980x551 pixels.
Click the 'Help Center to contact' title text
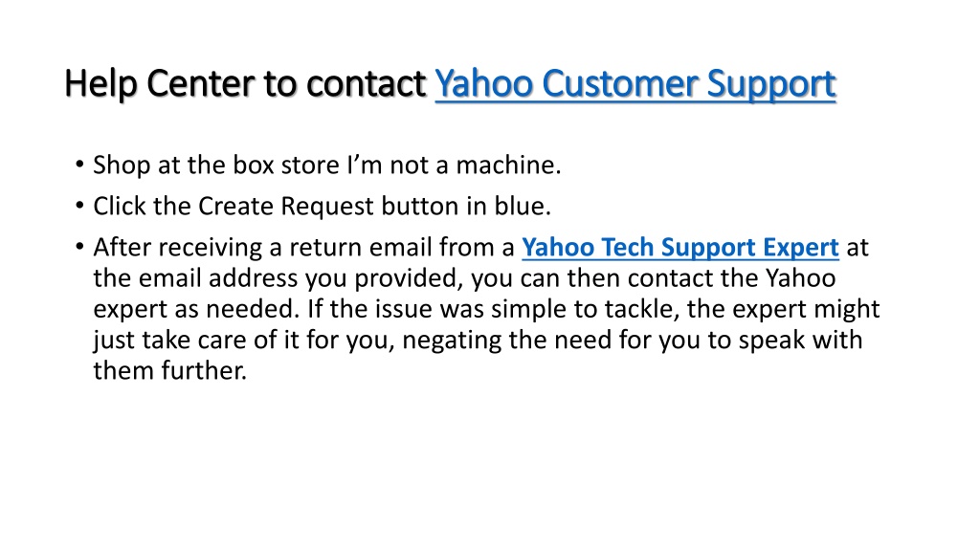(245, 84)
